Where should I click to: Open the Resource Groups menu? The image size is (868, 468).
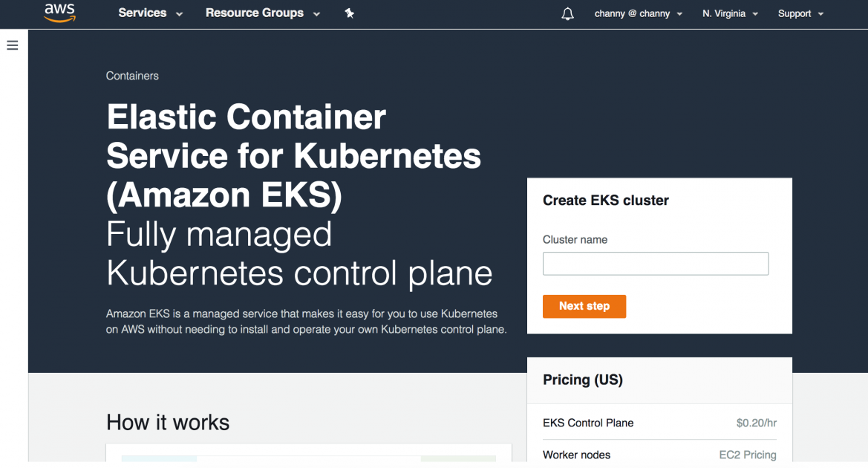coord(255,13)
